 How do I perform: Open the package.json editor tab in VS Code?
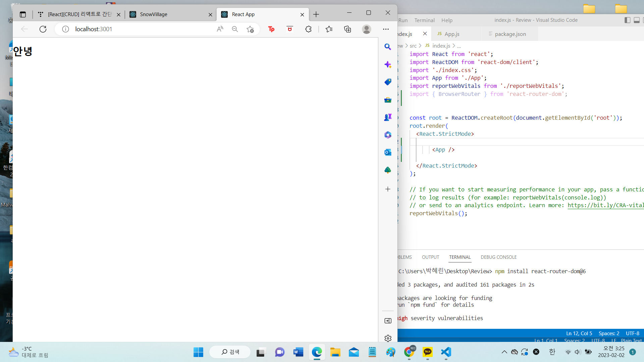coord(510,34)
